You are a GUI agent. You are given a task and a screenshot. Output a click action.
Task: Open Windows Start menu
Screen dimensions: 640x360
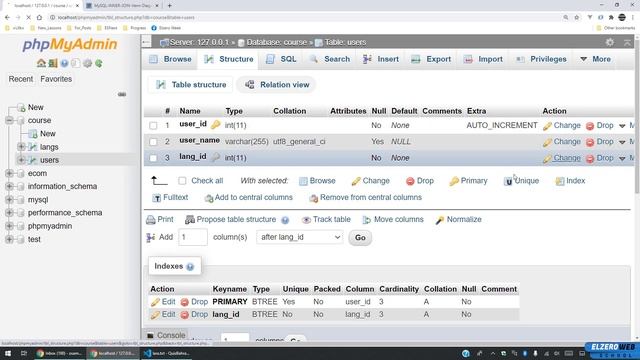(8, 353)
